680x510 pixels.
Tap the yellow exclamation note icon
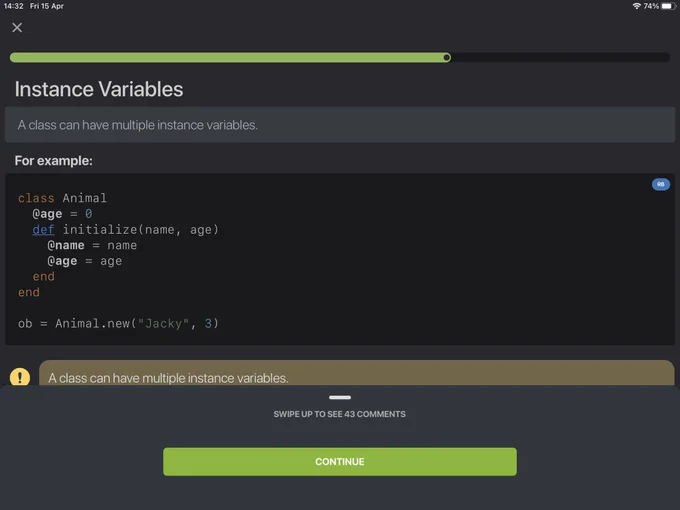[20, 376]
